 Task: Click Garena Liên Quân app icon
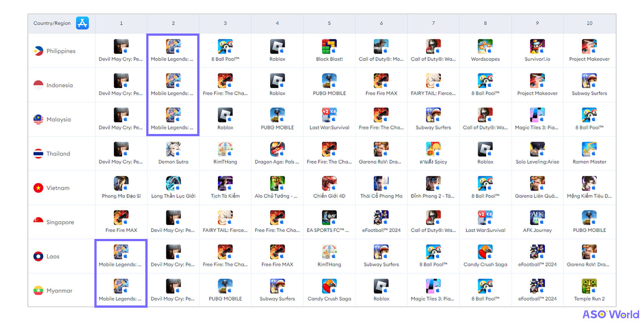pos(537,184)
